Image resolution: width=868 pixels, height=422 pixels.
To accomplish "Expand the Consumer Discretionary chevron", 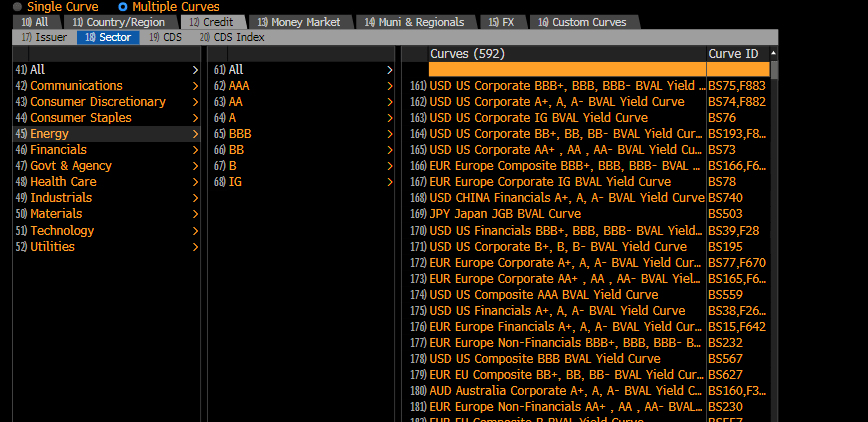I will click(x=195, y=102).
